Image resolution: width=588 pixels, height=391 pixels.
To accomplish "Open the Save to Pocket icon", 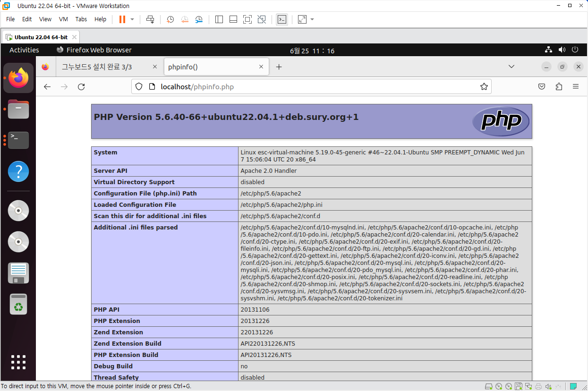I will tap(542, 87).
